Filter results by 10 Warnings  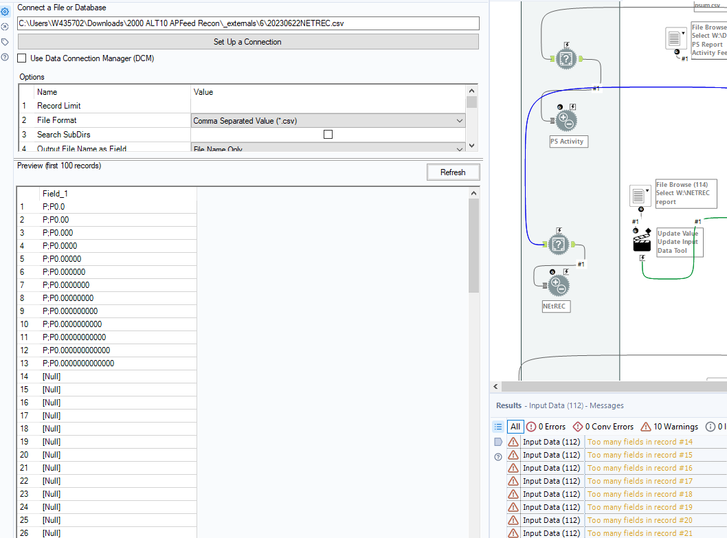(670, 427)
